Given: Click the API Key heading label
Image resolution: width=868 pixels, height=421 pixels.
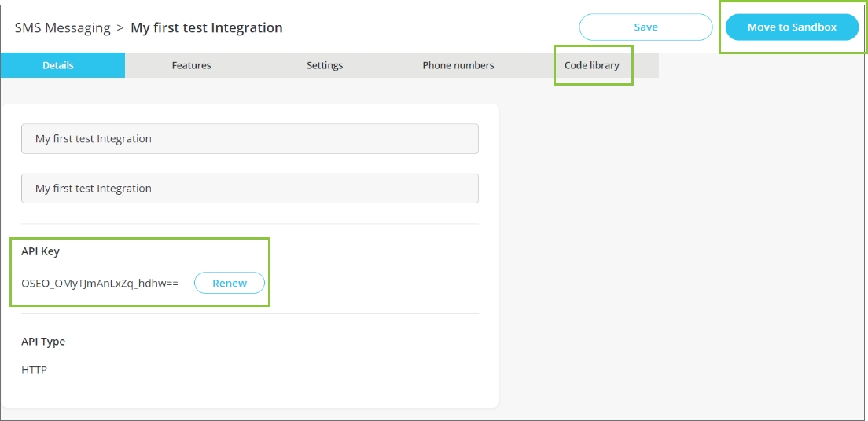Looking at the screenshot, I should tap(40, 251).
